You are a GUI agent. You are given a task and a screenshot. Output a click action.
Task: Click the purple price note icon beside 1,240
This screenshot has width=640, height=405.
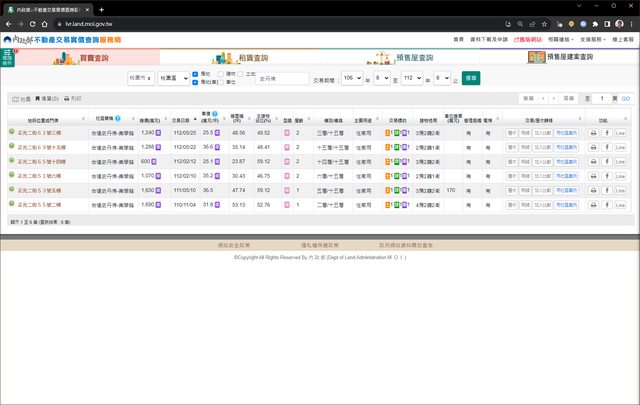158,132
